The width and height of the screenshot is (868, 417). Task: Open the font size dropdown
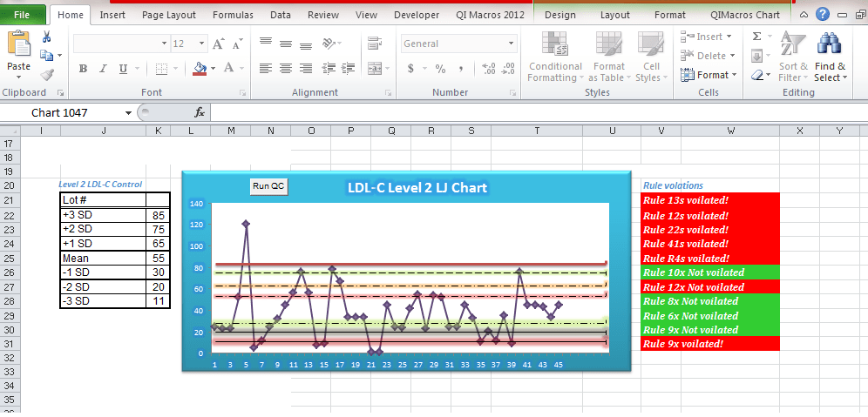click(x=202, y=44)
